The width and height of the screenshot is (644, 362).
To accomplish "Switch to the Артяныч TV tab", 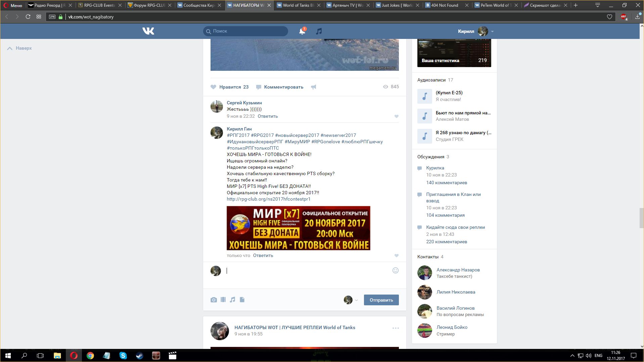I will 348,5.
